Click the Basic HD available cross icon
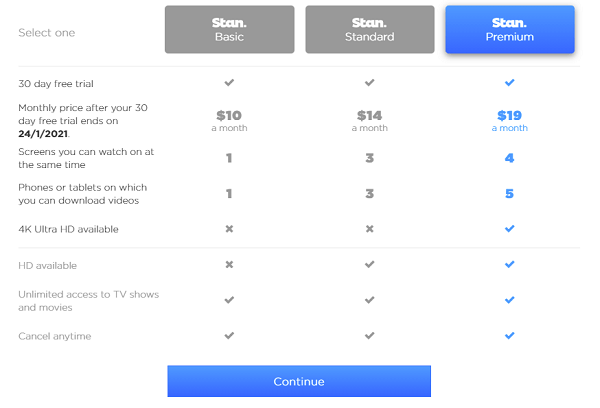The image size is (600, 408). pos(229,264)
